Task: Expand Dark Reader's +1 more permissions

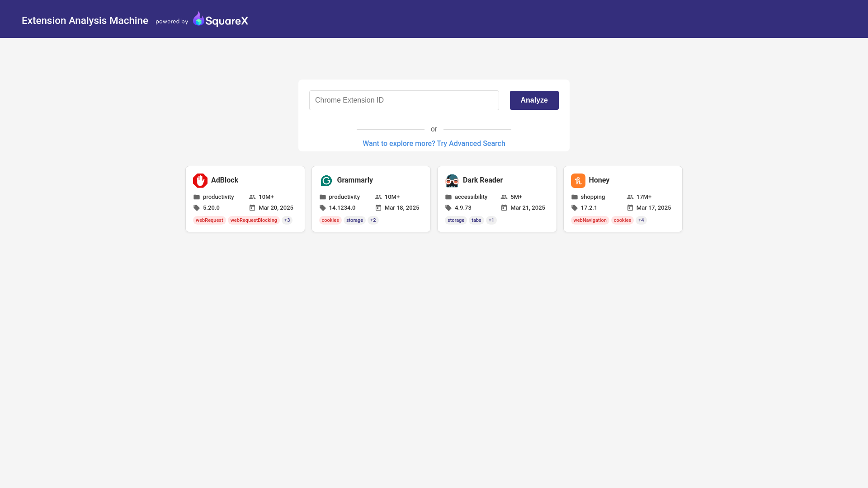Action: pos(491,221)
